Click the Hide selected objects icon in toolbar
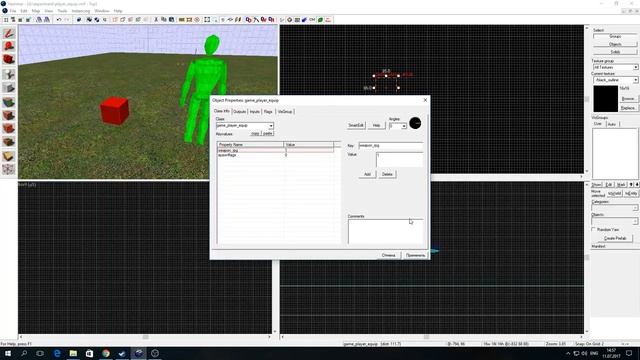640x360 pixels. point(115,20)
